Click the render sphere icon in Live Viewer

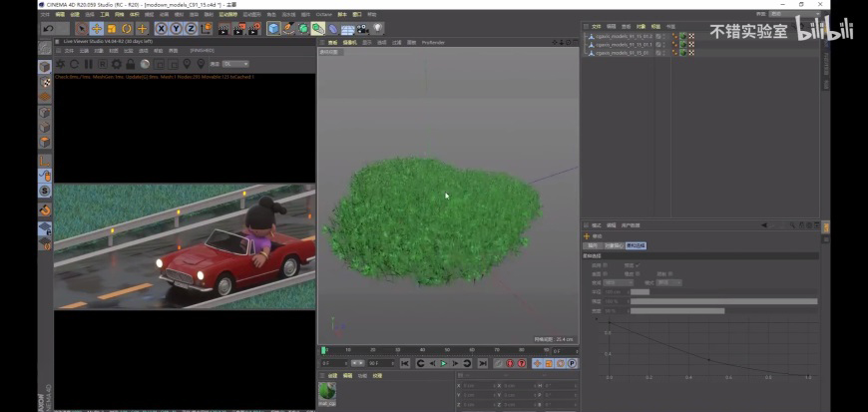click(145, 64)
